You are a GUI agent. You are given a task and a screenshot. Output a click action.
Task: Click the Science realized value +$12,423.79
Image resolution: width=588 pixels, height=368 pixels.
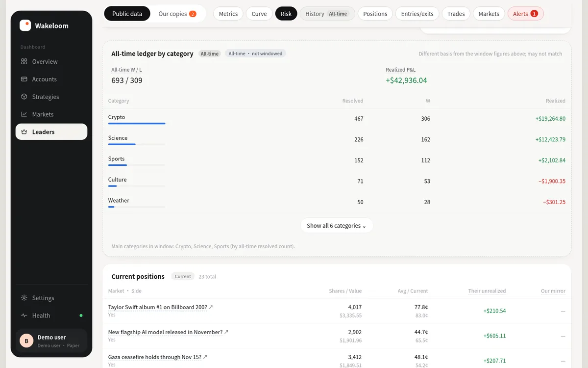click(550, 140)
